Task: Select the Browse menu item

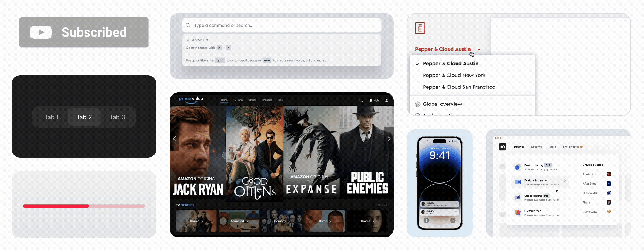Action: [519, 147]
